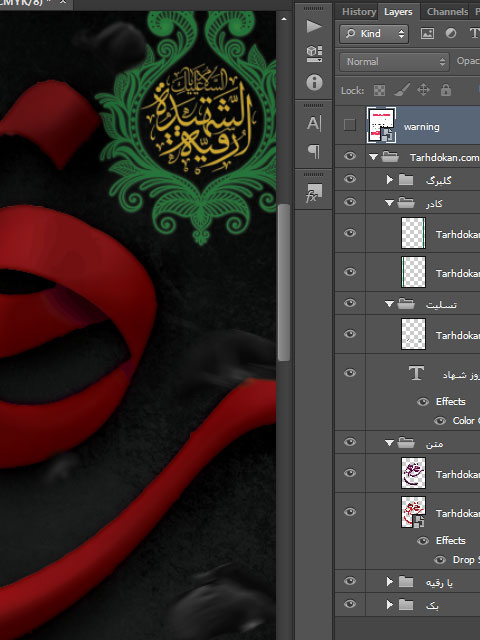Hide the متن group

pos(350,442)
